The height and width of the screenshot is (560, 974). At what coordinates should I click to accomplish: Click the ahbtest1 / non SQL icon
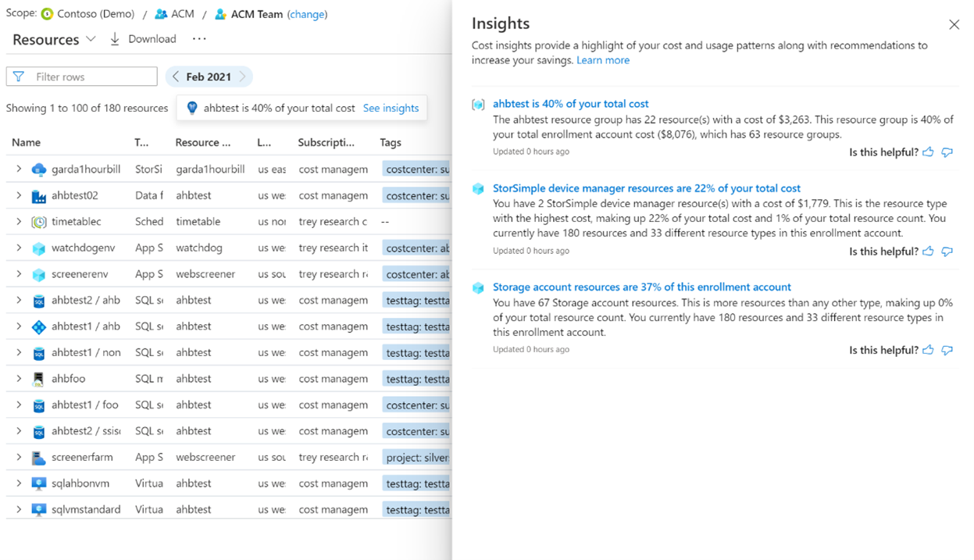click(x=39, y=353)
